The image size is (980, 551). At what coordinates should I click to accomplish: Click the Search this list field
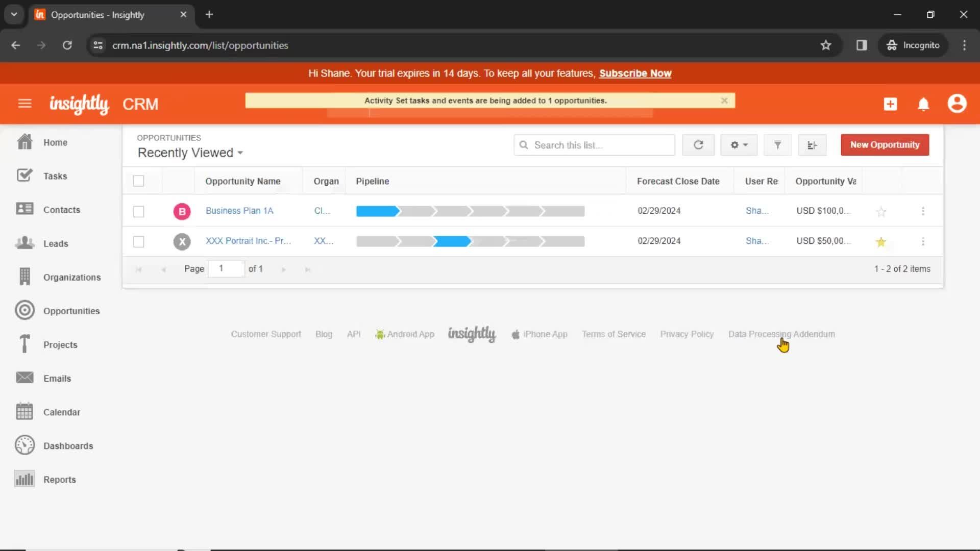(x=594, y=145)
